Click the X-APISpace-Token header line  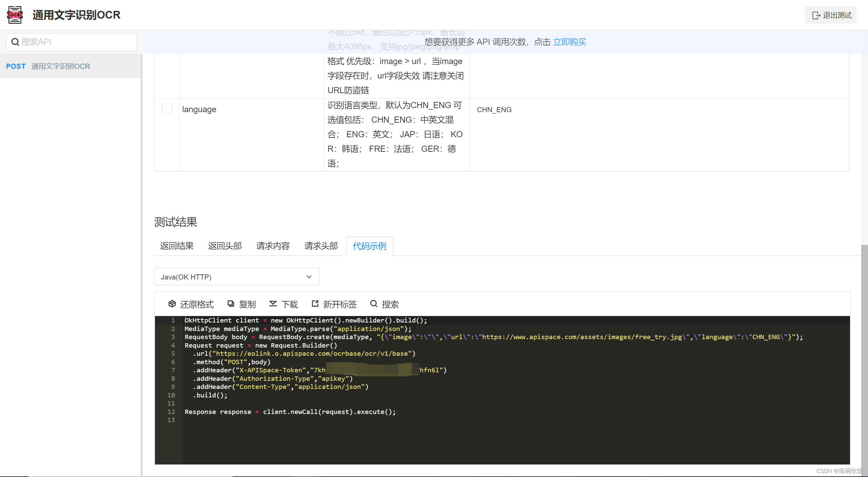pos(320,370)
